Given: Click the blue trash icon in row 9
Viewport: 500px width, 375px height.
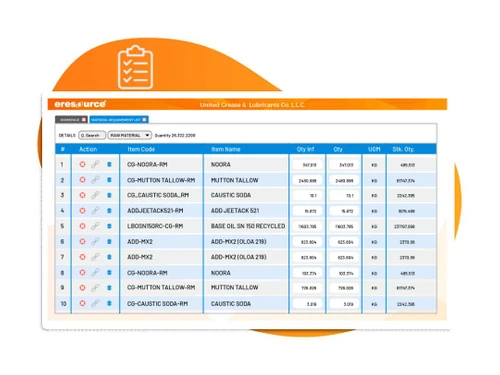Looking at the screenshot, I should [109, 288].
